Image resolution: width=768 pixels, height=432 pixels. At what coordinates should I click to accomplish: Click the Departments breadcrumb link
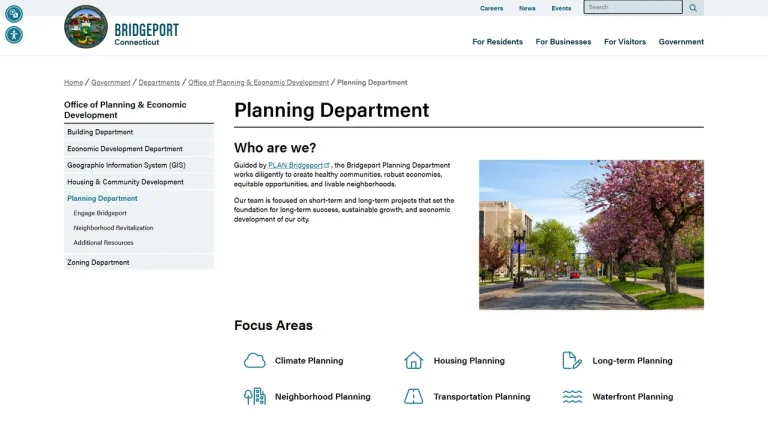159,82
